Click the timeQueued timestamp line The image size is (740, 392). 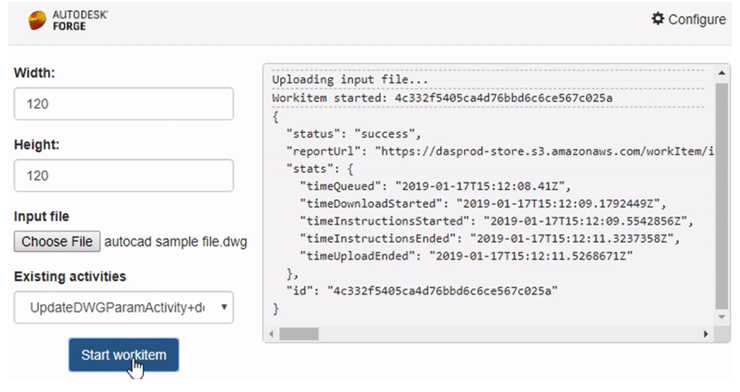tap(435, 186)
